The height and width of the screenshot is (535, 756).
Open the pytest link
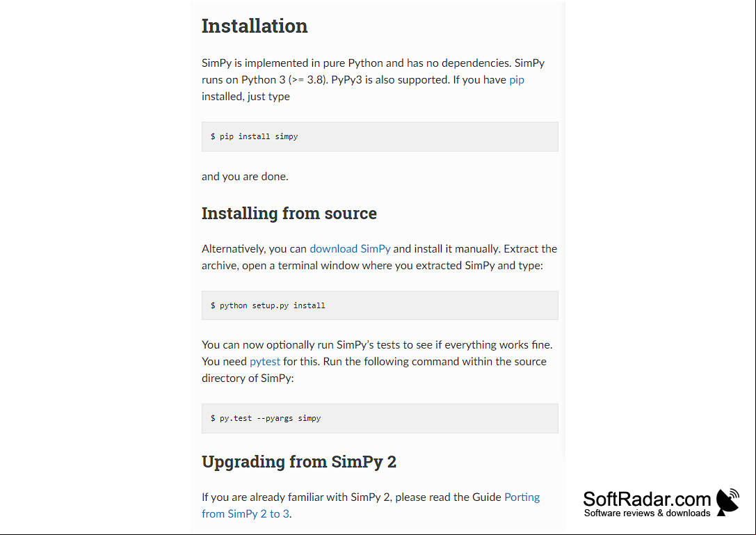click(265, 362)
